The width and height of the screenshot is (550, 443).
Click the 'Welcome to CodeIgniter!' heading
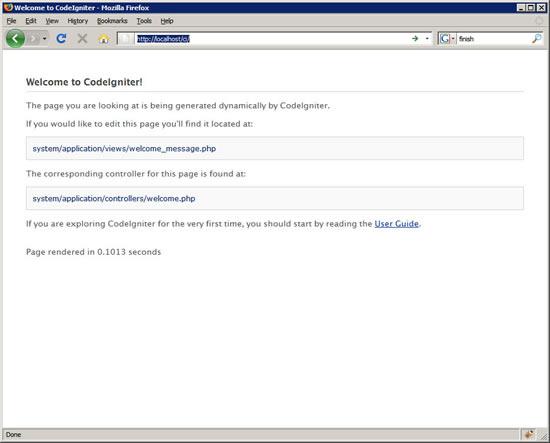pos(84,82)
